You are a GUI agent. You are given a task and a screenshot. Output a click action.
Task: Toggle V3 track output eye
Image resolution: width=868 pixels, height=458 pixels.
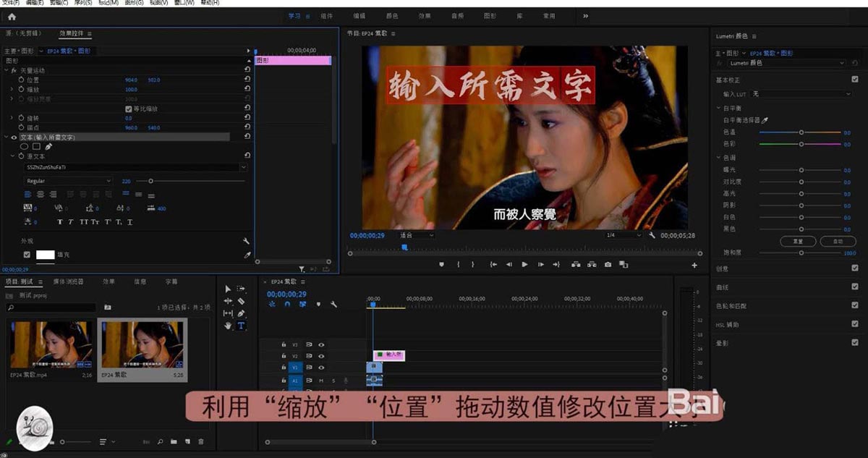coord(321,344)
